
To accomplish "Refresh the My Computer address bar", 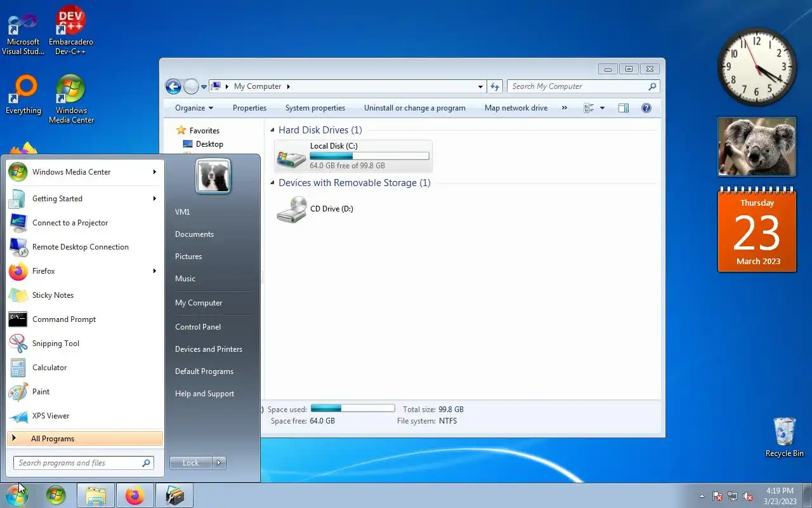I will (x=495, y=86).
